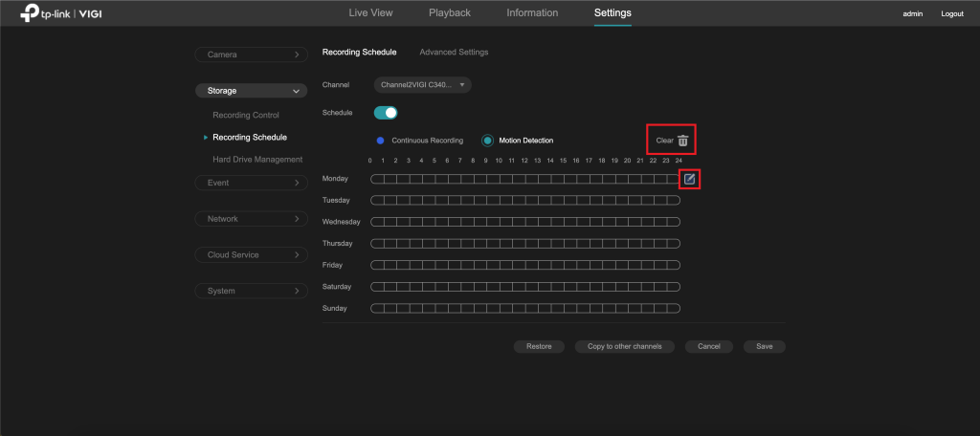Click the Wednesday row label
980x436 pixels.
tap(342, 222)
